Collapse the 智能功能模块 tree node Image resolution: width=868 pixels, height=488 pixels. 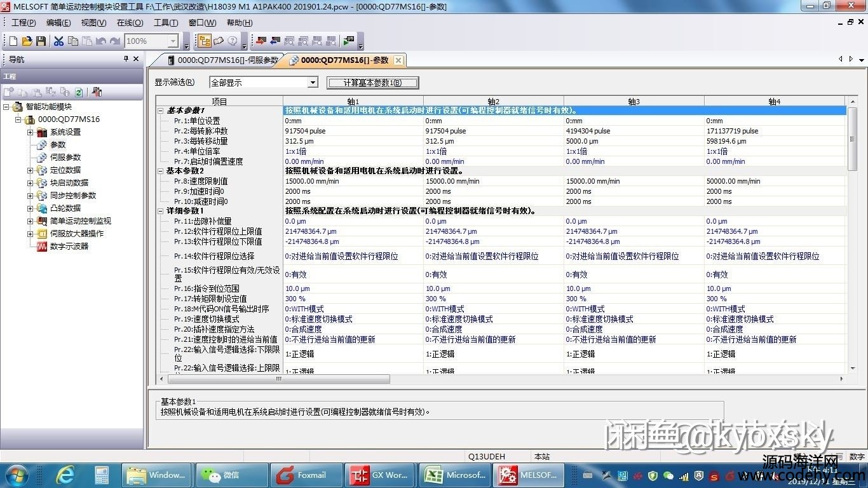coord(6,107)
